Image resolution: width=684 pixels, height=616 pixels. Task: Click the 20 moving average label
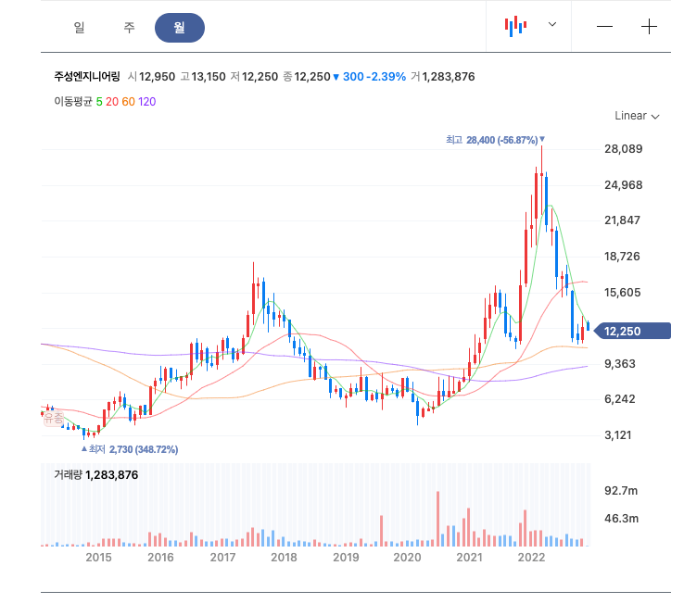(x=112, y=102)
